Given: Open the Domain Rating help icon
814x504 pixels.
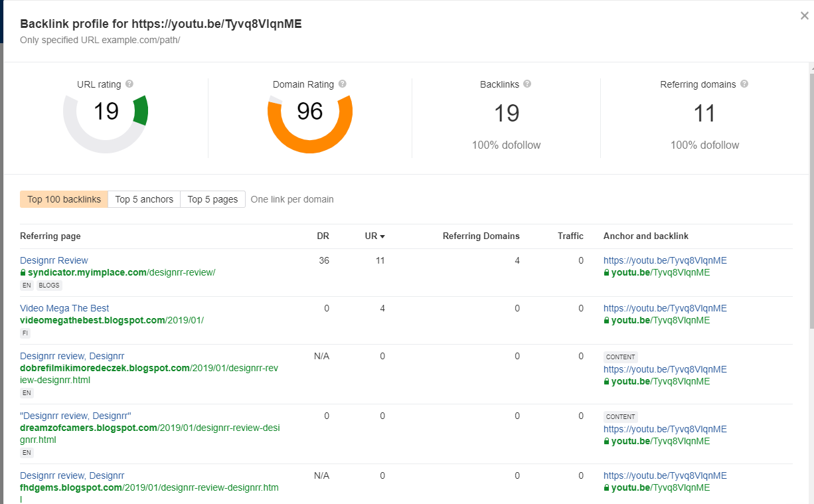Looking at the screenshot, I should pos(342,84).
